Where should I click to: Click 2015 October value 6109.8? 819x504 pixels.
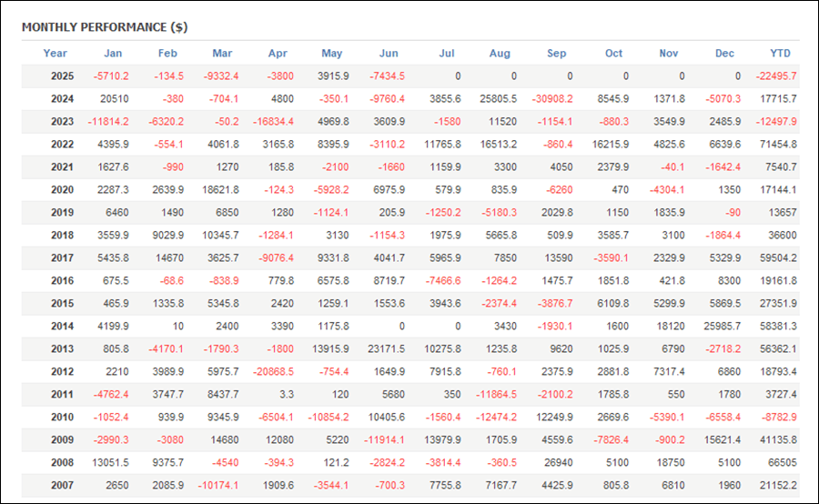pos(612,304)
